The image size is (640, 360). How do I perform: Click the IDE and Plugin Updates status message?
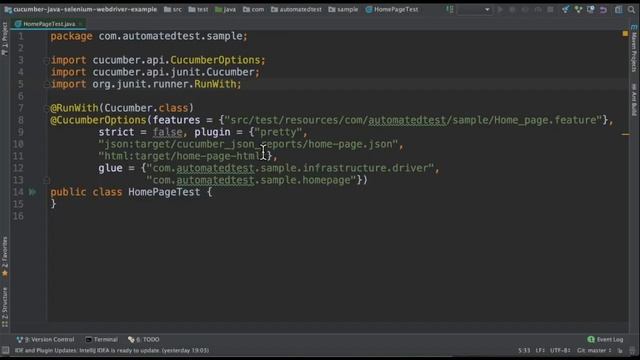point(112,351)
